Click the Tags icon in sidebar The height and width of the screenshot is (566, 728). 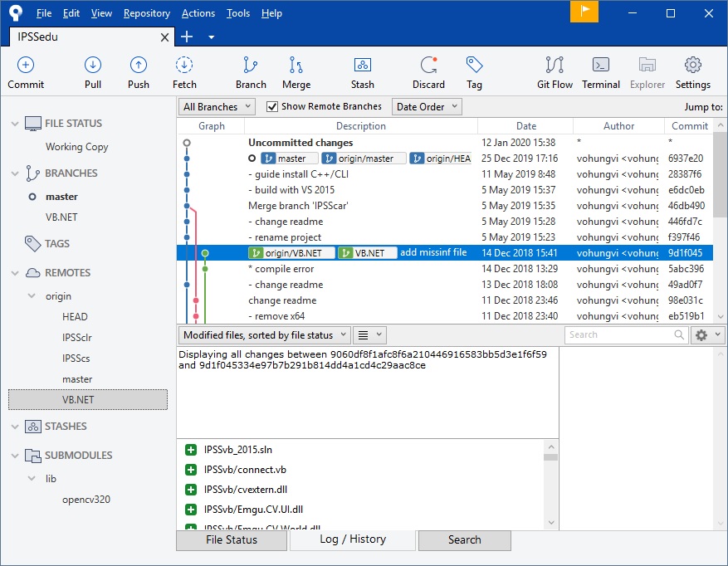(x=32, y=243)
